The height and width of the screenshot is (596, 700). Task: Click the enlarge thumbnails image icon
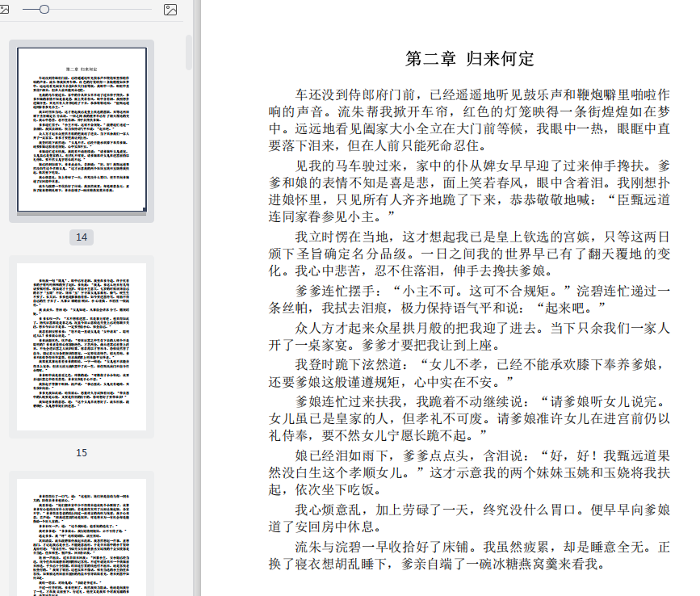coord(170,10)
